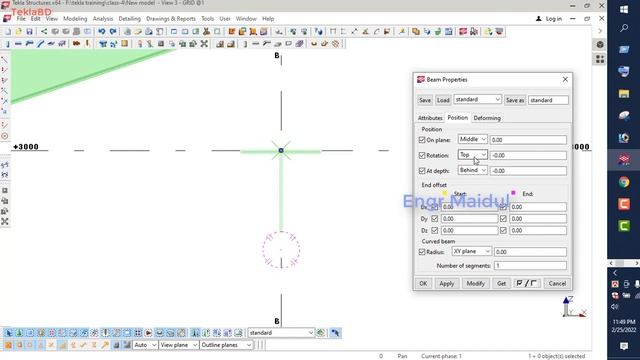Click the last icon on the selection toolbar
This screenshot has width=640, height=360.
[335, 333]
